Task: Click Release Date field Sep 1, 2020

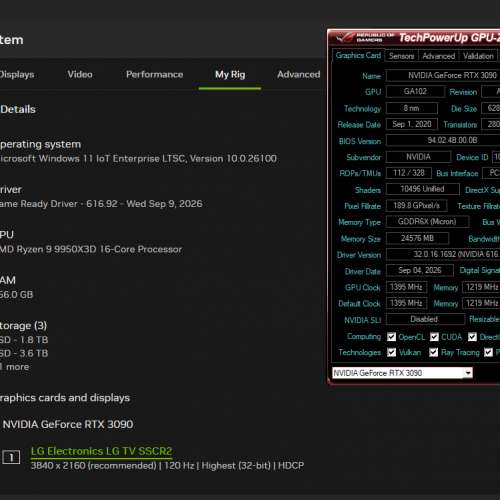Action: [x=412, y=124]
